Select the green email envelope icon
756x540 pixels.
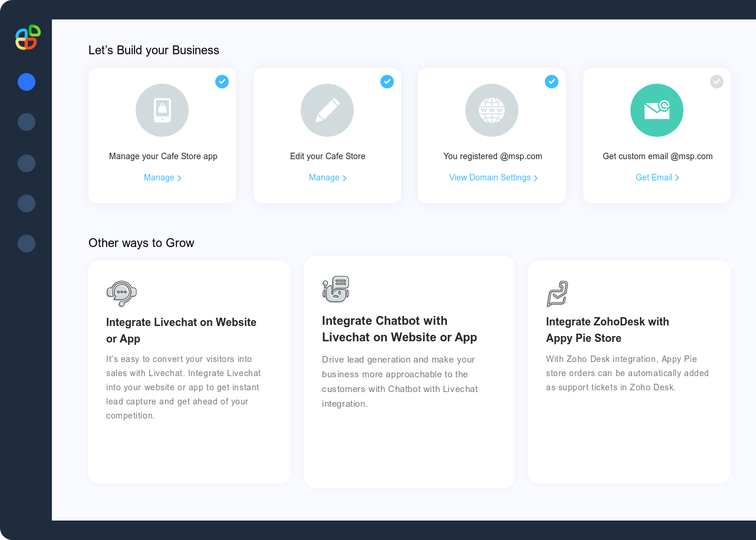(657, 110)
